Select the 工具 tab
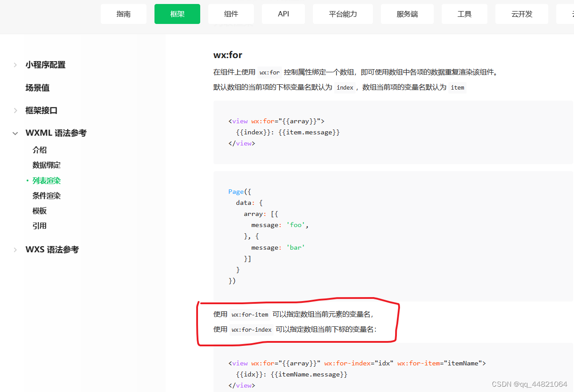 [x=464, y=14]
